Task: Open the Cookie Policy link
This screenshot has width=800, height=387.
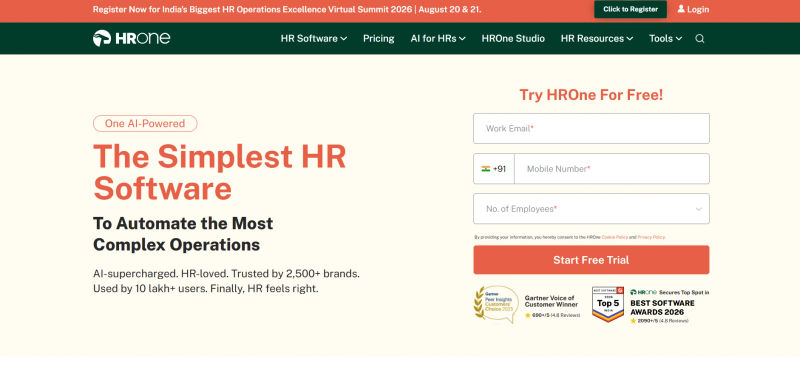Action: pos(614,237)
